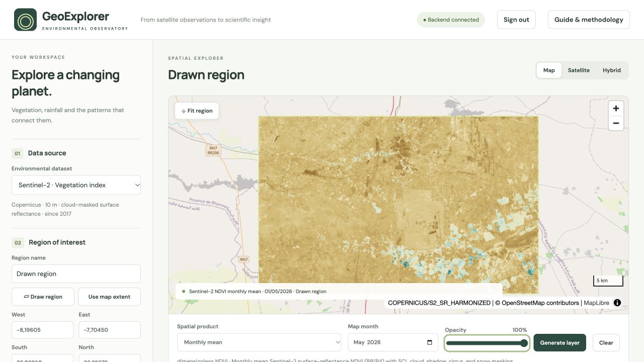Adjust the Opacity slider
Viewport: 644px width, 362px height.
(x=487, y=343)
